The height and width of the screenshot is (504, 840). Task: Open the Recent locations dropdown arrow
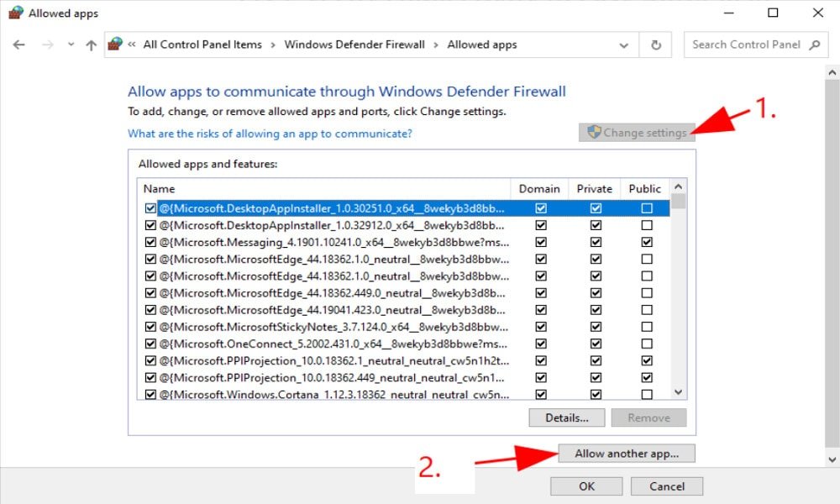(x=71, y=45)
